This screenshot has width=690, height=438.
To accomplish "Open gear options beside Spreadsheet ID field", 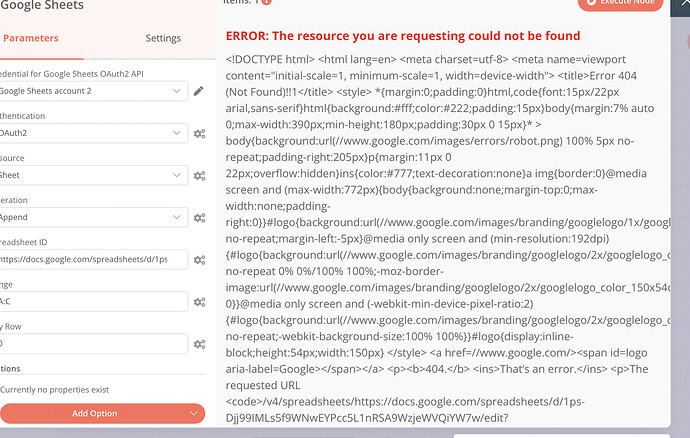I will pyautogui.click(x=200, y=260).
